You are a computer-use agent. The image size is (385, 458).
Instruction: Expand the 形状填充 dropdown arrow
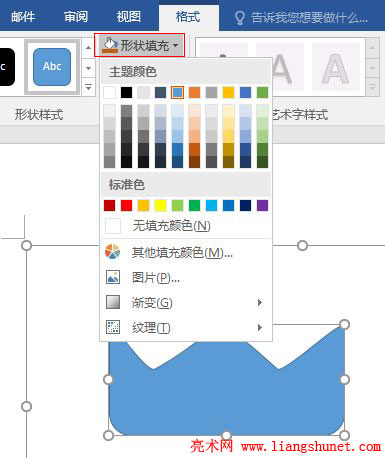coord(176,45)
